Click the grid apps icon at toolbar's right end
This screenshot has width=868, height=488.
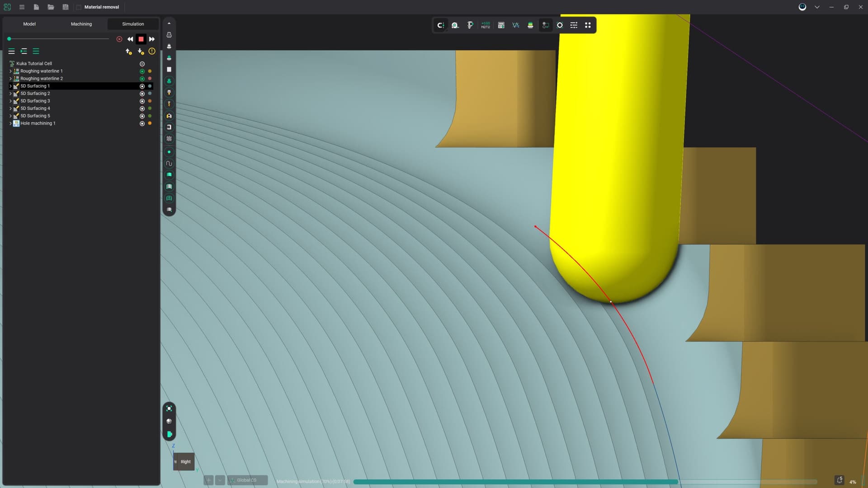[x=588, y=25]
